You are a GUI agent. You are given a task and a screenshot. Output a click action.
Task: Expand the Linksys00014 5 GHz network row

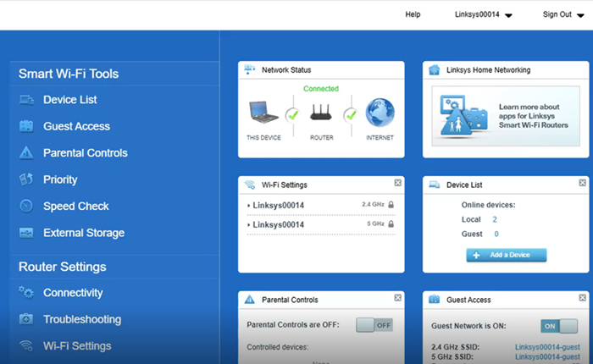[321, 224]
